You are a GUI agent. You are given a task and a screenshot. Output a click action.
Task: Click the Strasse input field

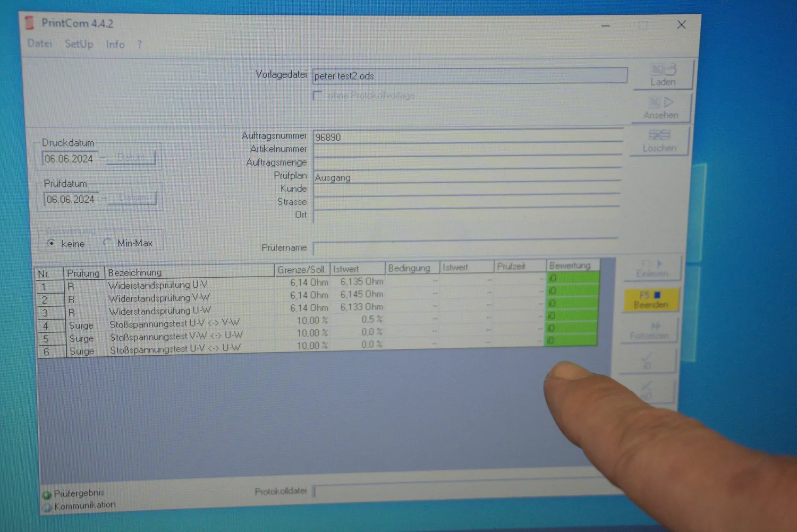point(467,201)
